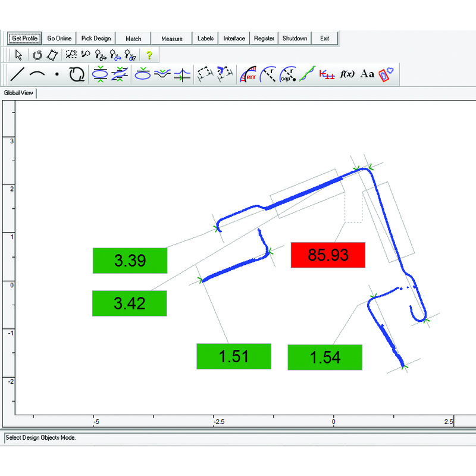This screenshot has width=476, height=476.
Task: Select the circular arrows refresh icon
Action: coord(76,74)
